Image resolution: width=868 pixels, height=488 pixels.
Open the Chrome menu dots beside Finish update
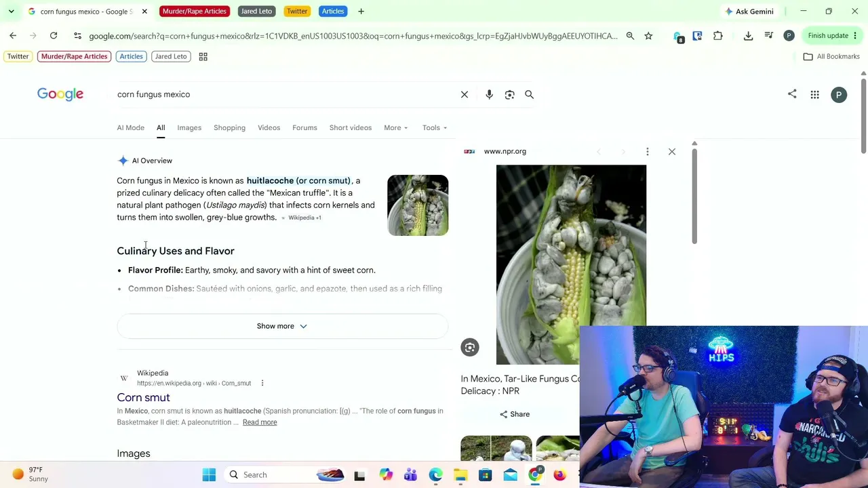tap(855, 35)
